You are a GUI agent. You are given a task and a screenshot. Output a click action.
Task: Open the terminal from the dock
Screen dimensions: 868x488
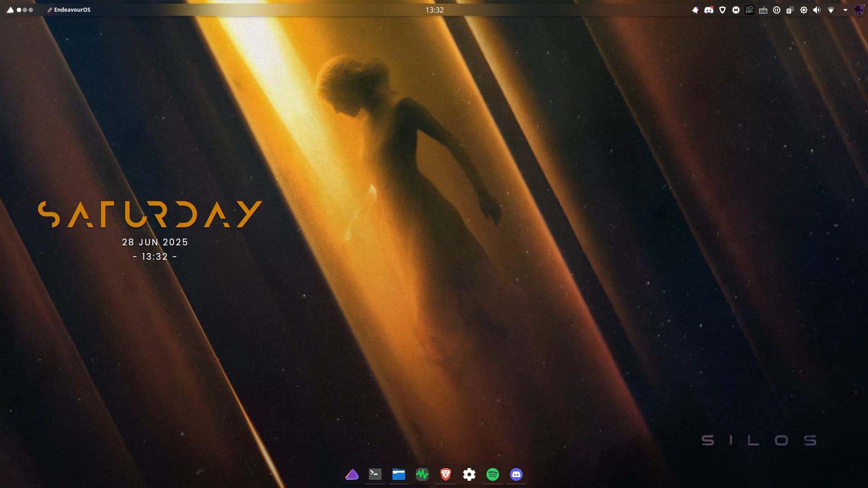(x=375, y=474)
